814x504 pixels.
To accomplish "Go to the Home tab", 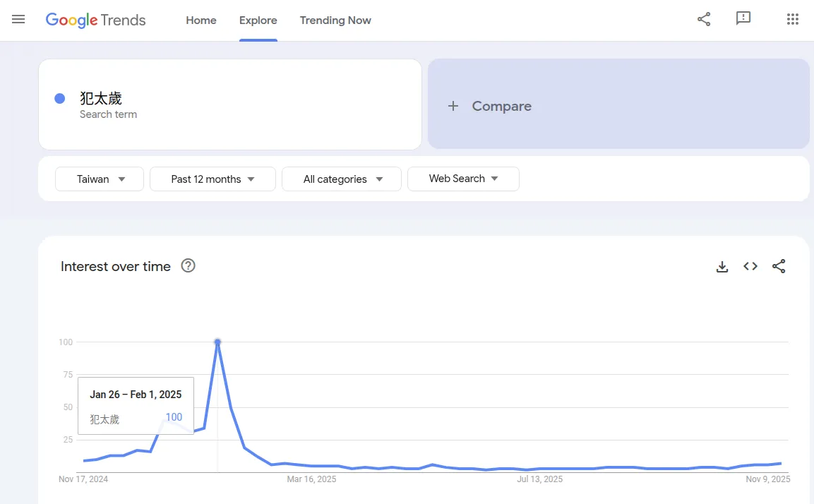I will tap(201, 20).
